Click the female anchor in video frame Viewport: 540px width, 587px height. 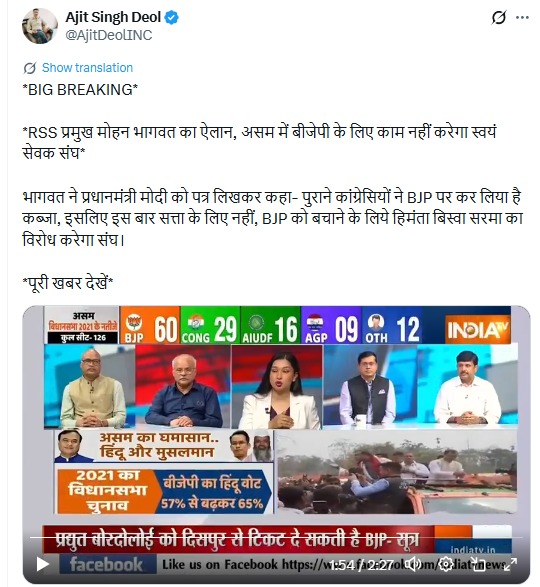pos(277,387)
